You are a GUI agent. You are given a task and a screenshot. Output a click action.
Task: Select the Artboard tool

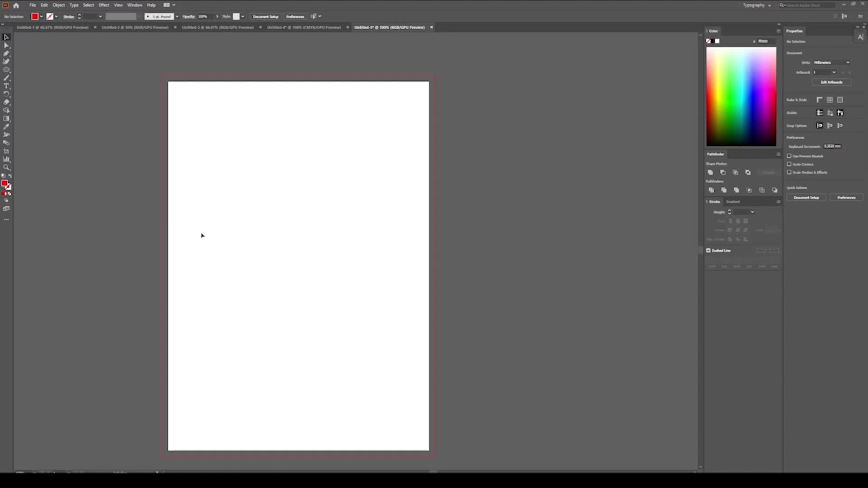(6, 151)
